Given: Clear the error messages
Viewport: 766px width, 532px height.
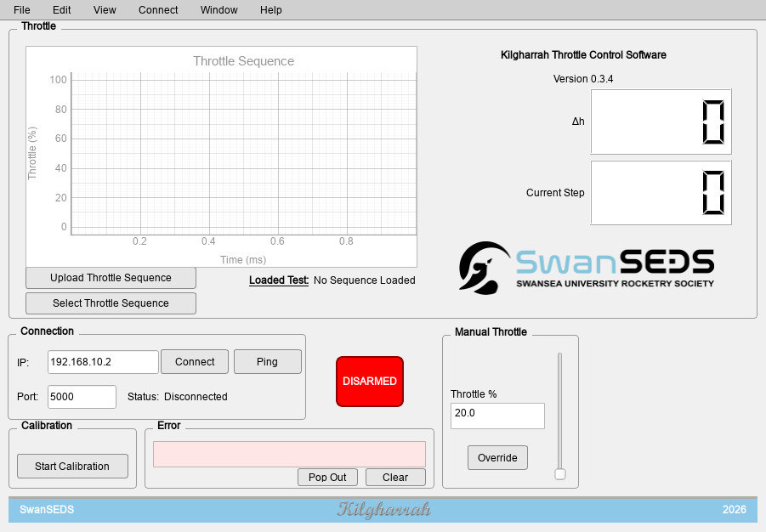Looking at the screenshot, I should tap(395, 477).
